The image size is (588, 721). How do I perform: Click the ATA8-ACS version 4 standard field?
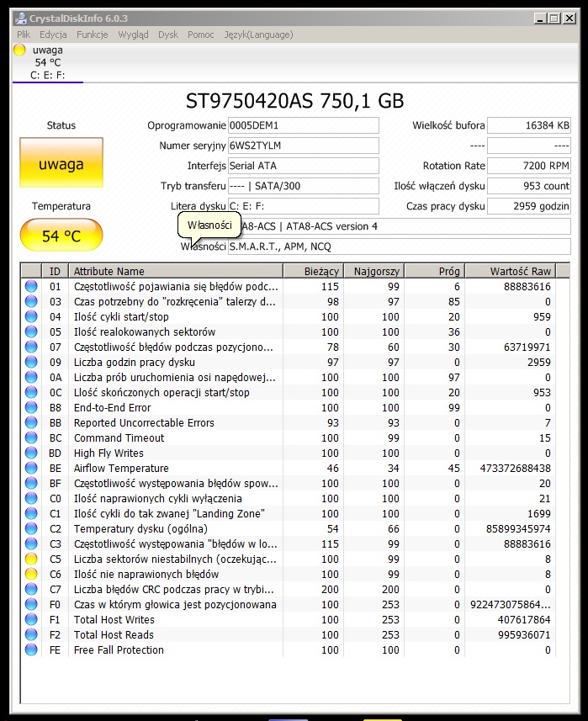[399, 226]
